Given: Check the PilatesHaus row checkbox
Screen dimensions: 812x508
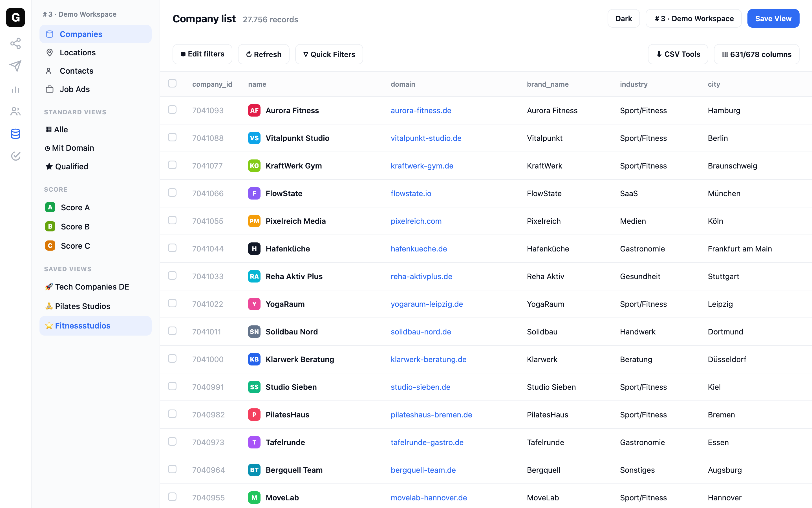Looking at the screenshot, I should point(172,413).
